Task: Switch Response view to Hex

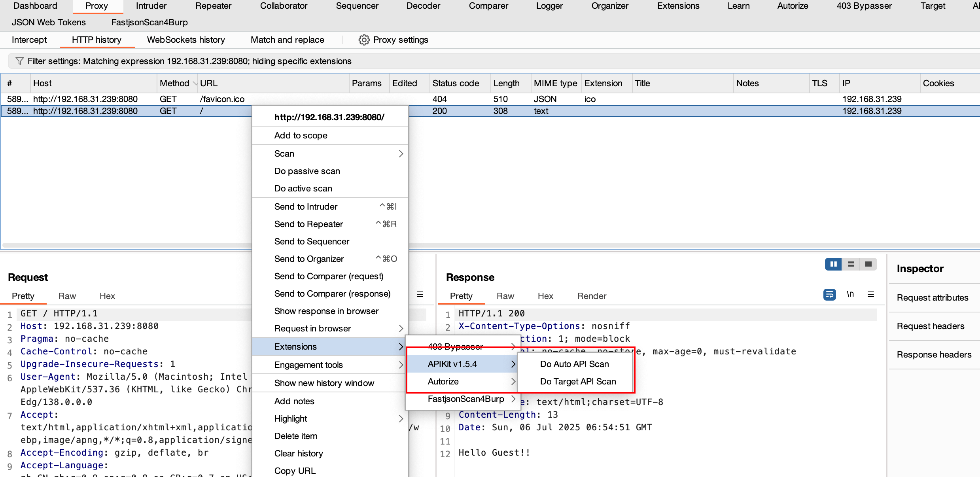Action: click(545, 296)
